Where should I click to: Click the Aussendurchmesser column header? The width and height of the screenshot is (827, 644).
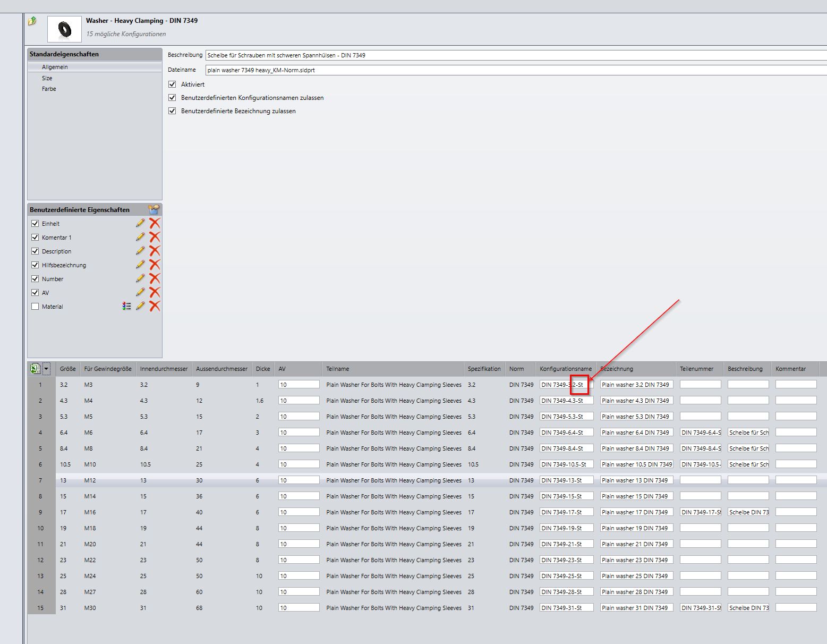(221, 369)
